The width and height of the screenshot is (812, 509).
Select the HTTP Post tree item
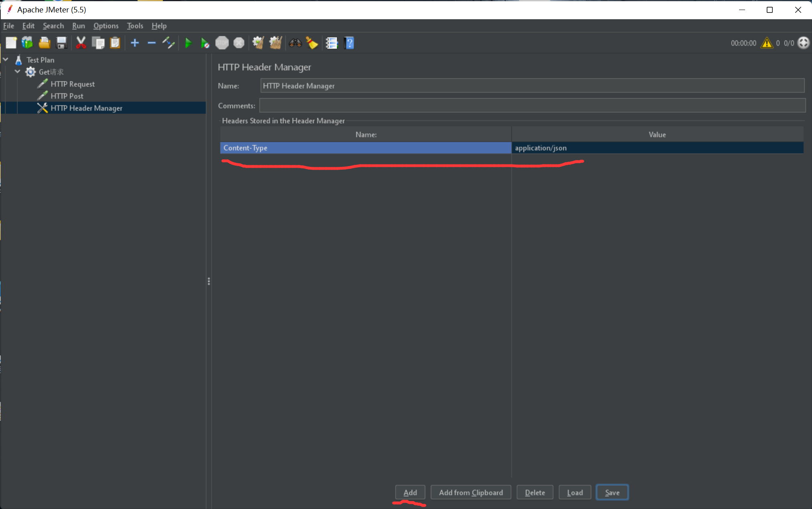click(66, 95)
